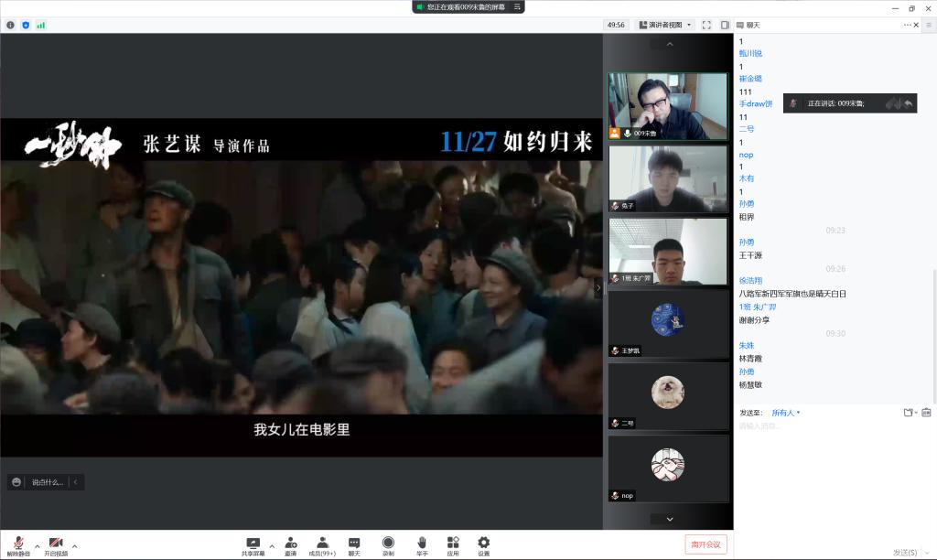Expand audio options arrow beside 解除静音
This screenshot has height=560, width=937.
[38, 546]
